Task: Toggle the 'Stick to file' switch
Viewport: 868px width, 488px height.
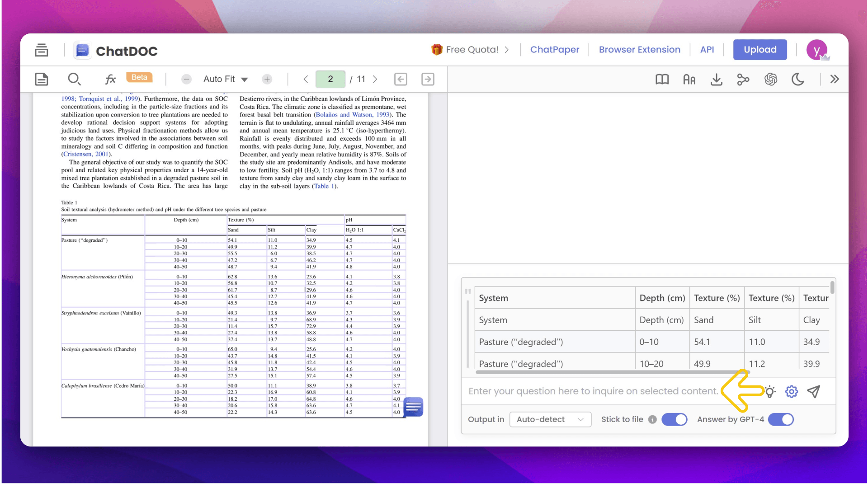Action: [674, 419]
